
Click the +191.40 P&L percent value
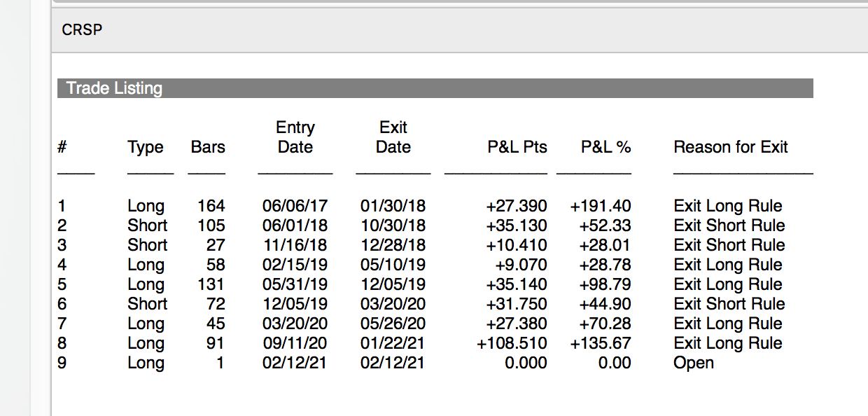(x=601, y=206)
